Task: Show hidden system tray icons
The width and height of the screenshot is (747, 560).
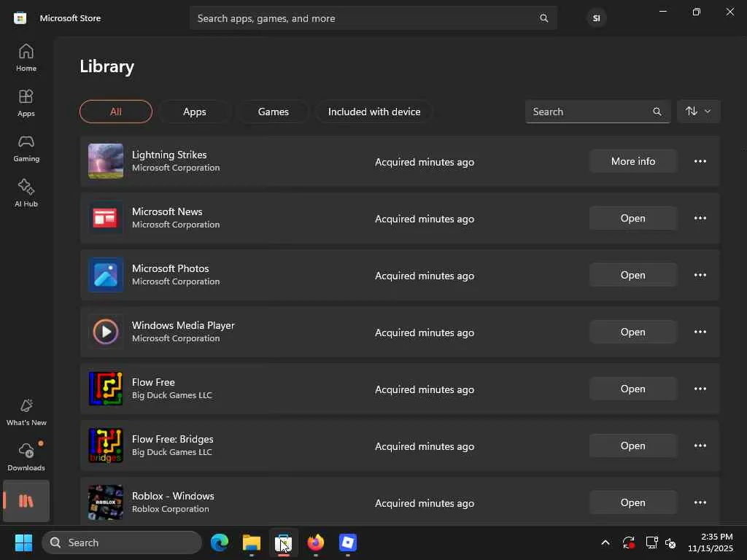Action: click(x=605, y=542)
